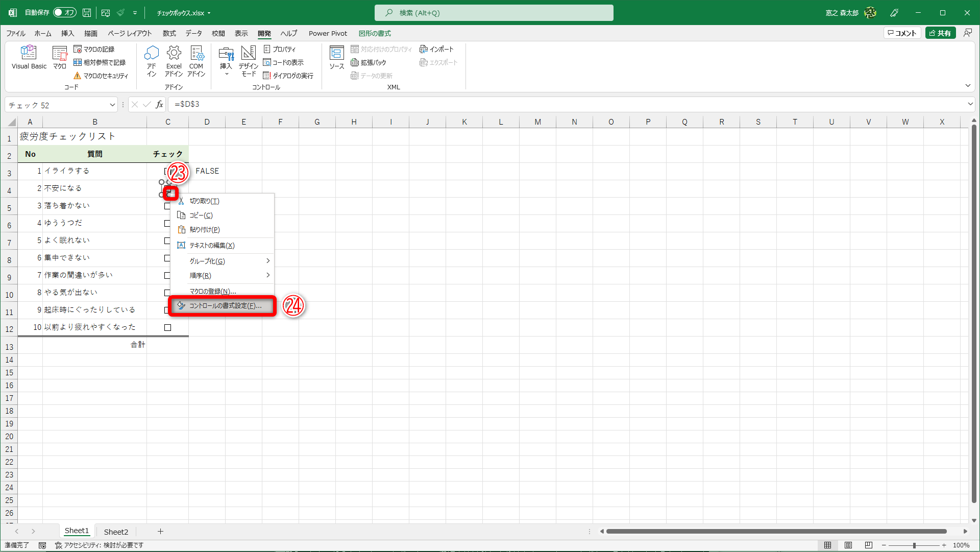The image size is (980, 552).
Task: Open the Visual Basic editor
Action: click(x=29, y=57)
